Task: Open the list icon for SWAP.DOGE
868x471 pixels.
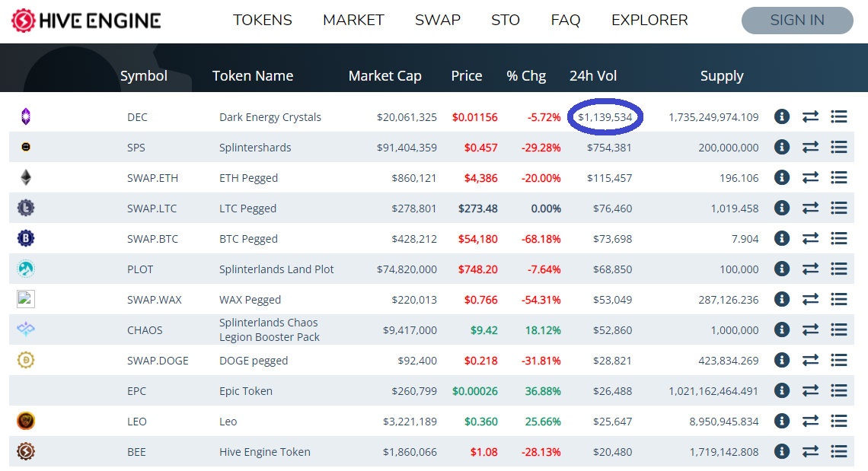Action: pyautogui.click(x=838, y=361)
